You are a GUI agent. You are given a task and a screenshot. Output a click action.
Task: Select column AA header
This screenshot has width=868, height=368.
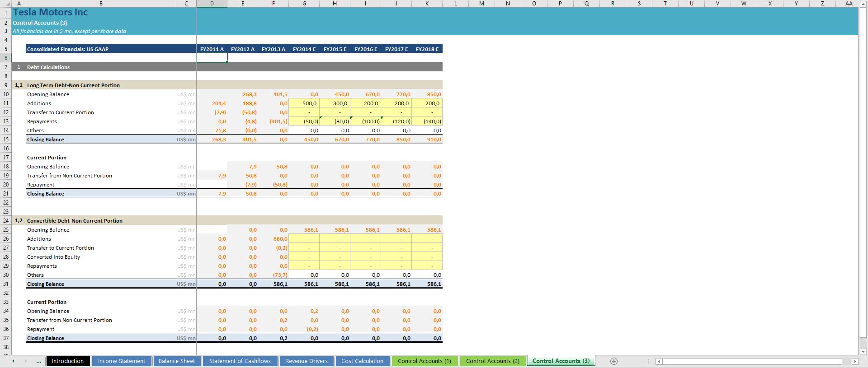pos(849,4)
